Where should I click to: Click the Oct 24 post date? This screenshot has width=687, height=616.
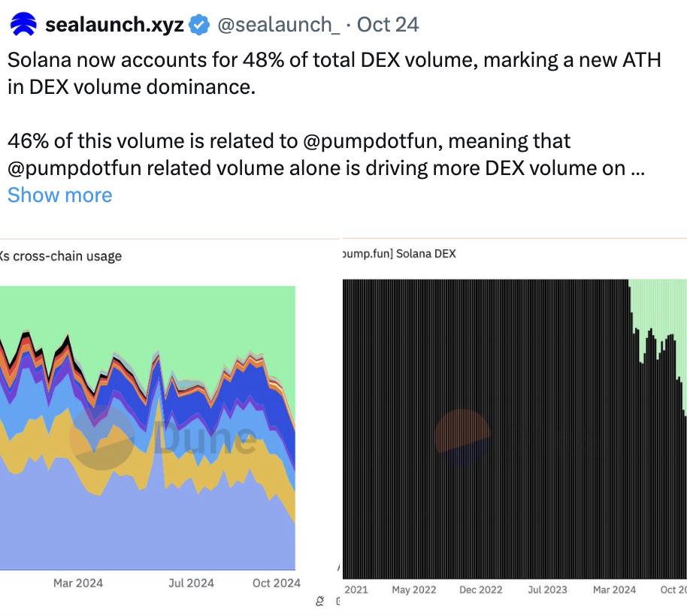[x=388, y=25]
